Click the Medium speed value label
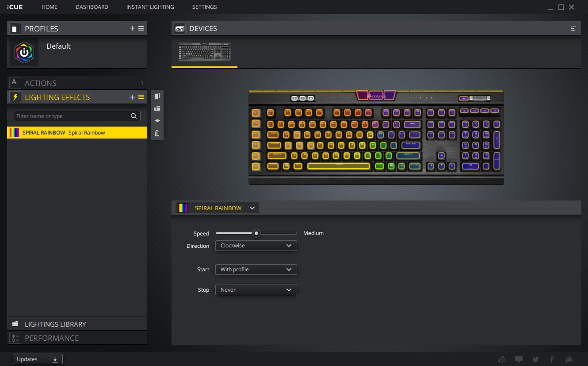Viewport: 588px width, 366px height. click(313, 233)
